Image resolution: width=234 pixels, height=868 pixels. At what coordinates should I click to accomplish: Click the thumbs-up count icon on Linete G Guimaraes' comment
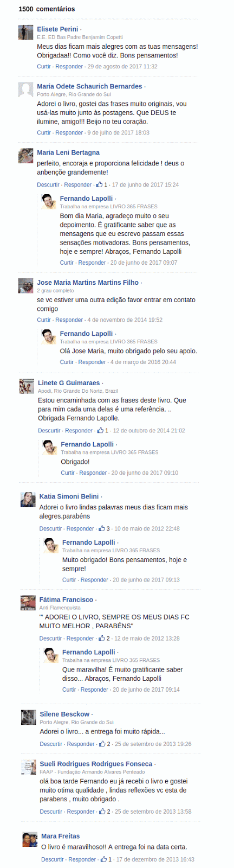[101, 430]
